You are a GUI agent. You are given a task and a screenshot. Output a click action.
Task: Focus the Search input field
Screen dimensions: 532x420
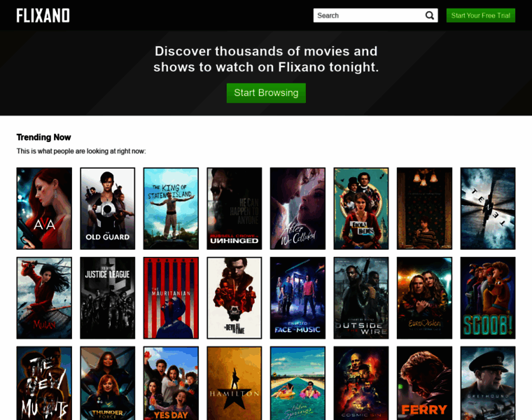pyautogui.click(x=369, y=15)
